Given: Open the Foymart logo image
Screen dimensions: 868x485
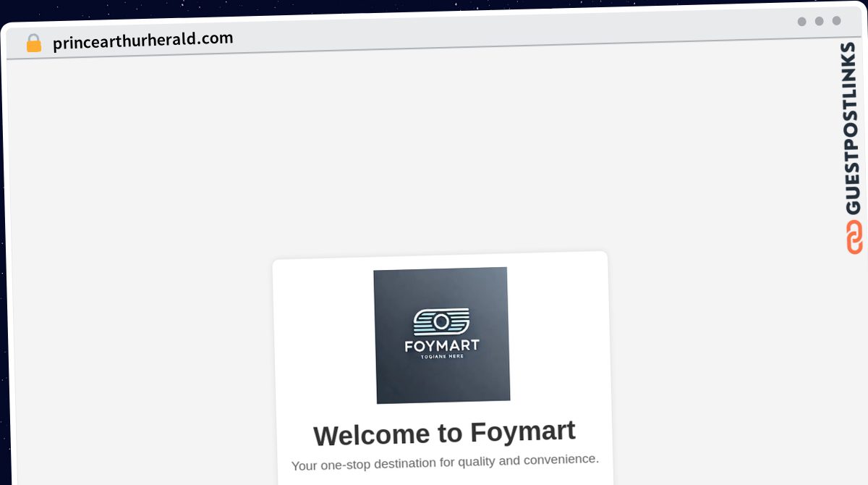Looking at the screenshot, I should (x=442, y=335).
